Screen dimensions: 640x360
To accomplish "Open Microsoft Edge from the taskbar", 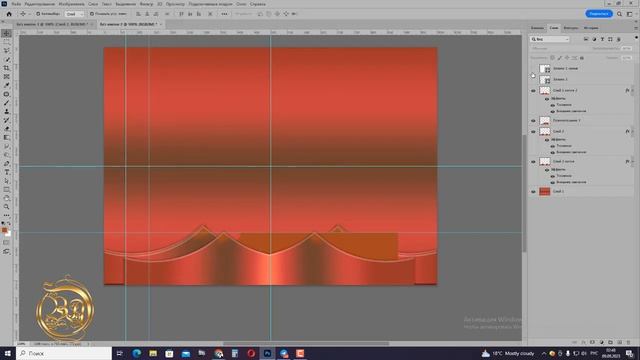I will 136,353.
